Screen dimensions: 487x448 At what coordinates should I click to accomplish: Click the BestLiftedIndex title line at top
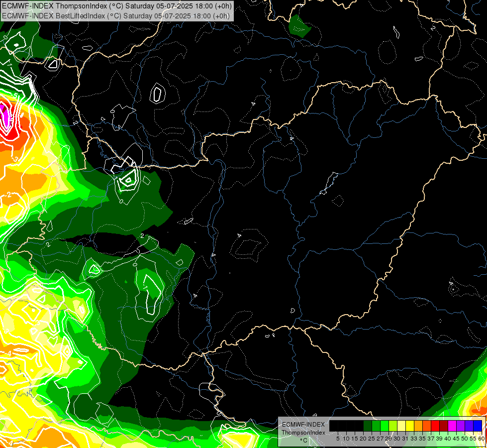[x=115, y=16]
